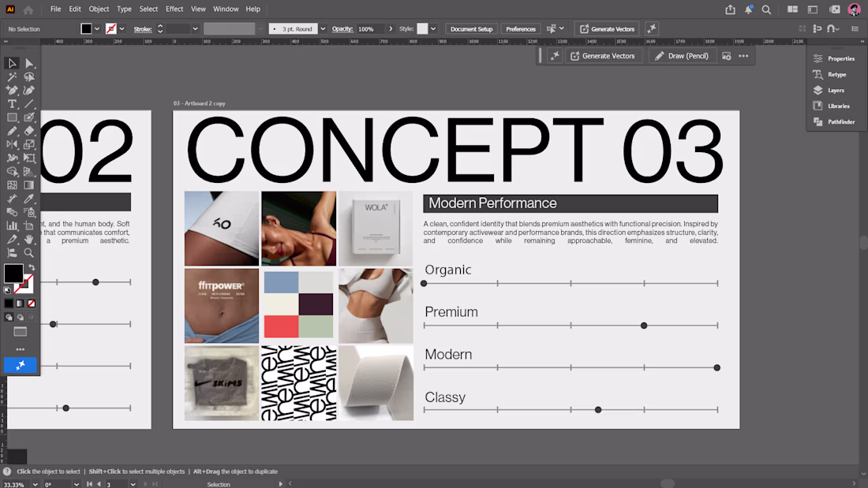868x488 pixels.
Task: Choose the Rectangle tool
Action: tap(12, 117)
